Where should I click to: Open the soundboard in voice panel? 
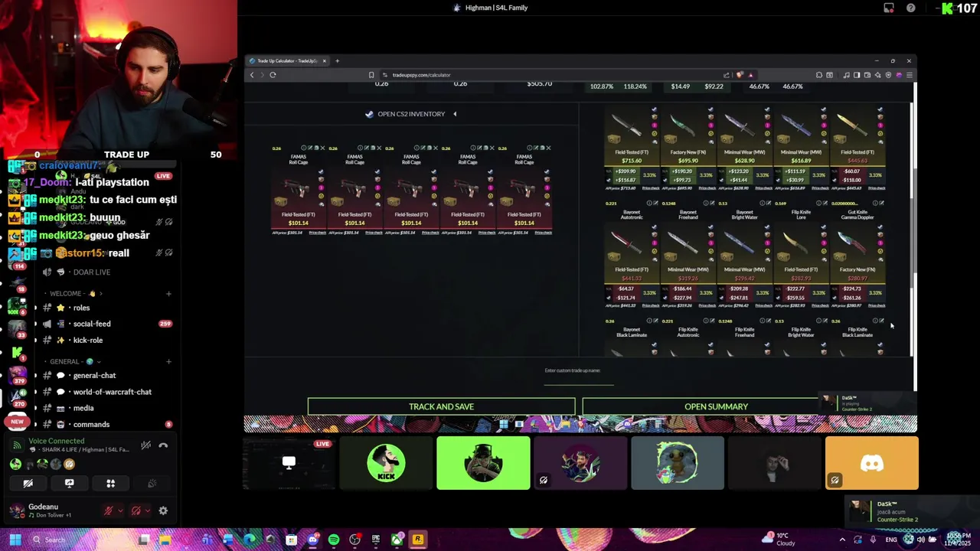point(152,484)
